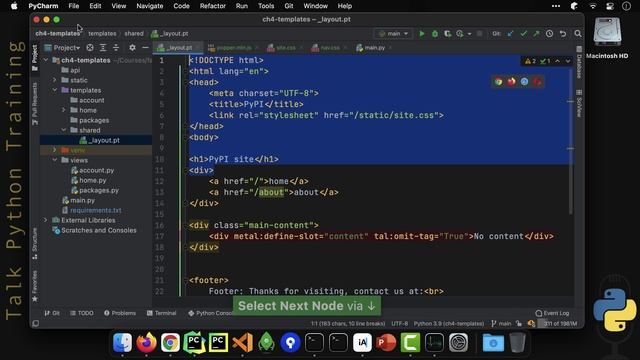The height and width of the screenshot is (360, 640).
Task: Start debugging with the bug icon
Action: (x=435, y=33)
